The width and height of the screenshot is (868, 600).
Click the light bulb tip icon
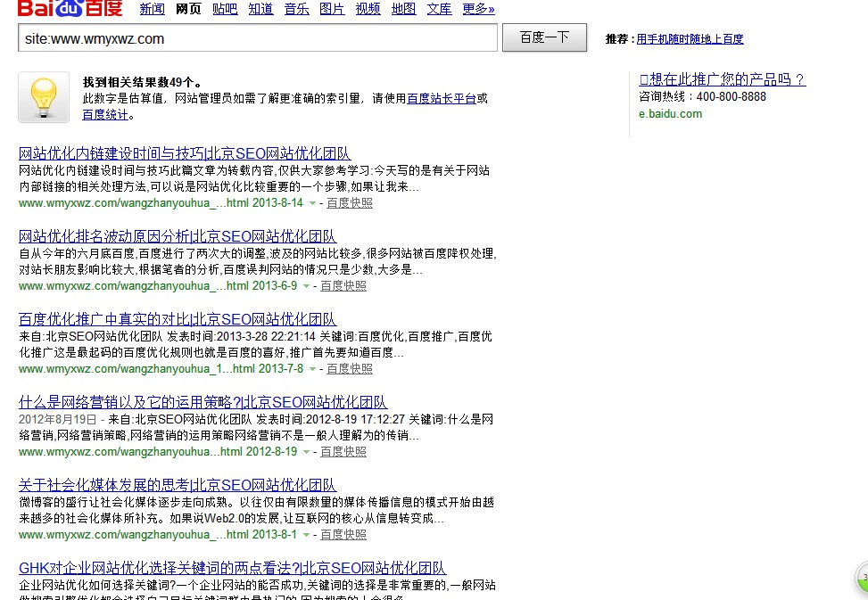coord(44,97)
